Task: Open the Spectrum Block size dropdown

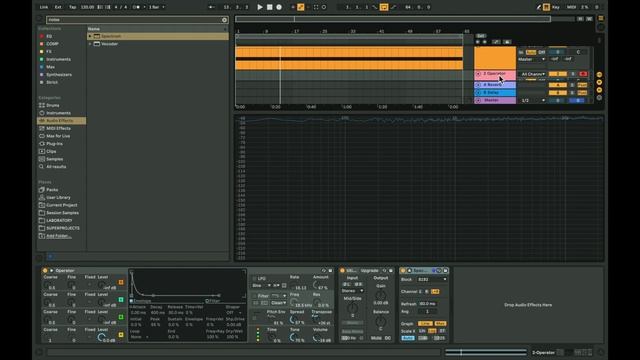Action: tap(431, 280)
